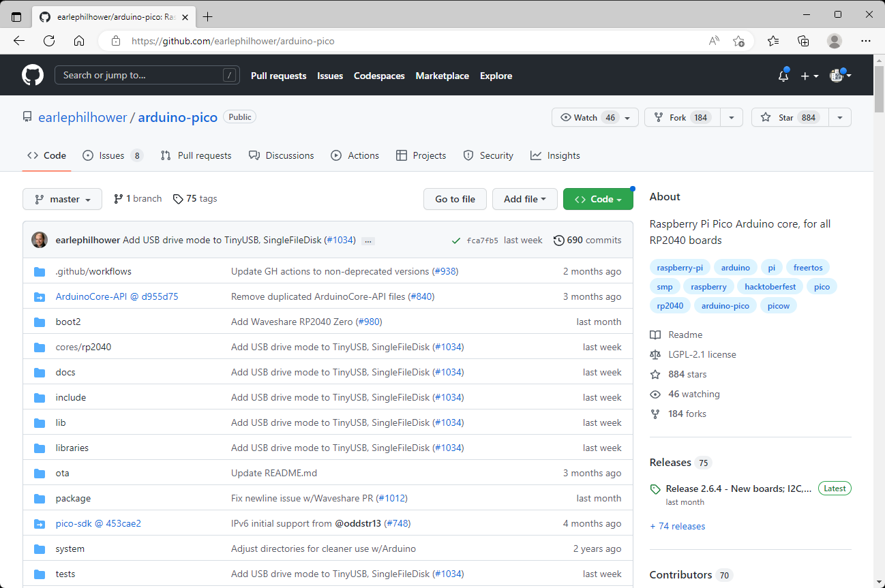Switch to the Pull requests repository tab
885x588 pixels.
[196, 155]
